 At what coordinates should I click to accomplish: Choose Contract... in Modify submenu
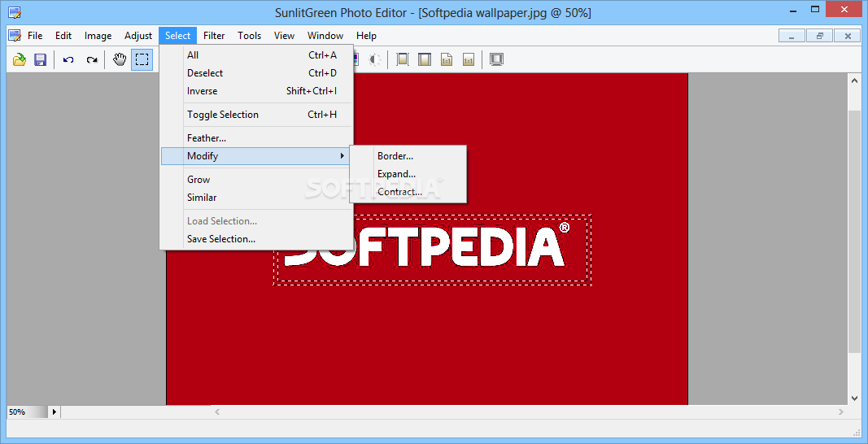pos(408,192)
